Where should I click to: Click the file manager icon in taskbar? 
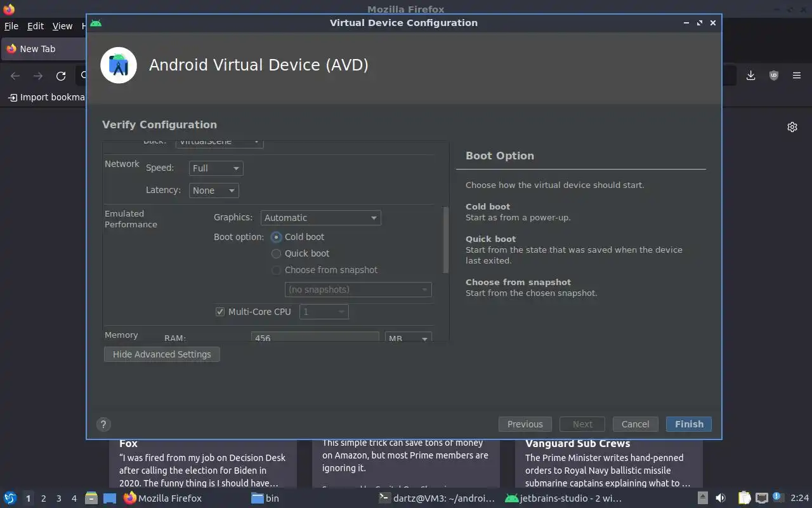point(91,498)
